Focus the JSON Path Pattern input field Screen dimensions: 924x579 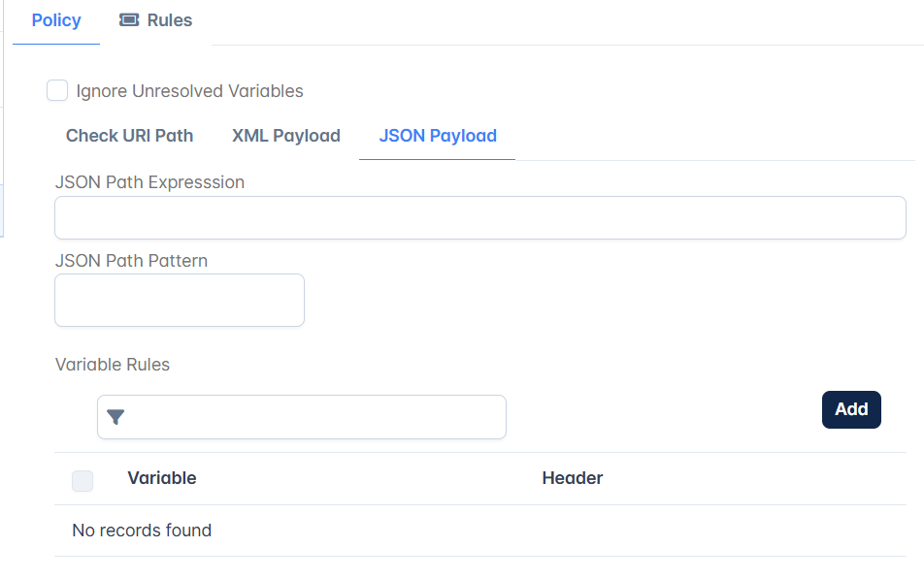(180, 300)
